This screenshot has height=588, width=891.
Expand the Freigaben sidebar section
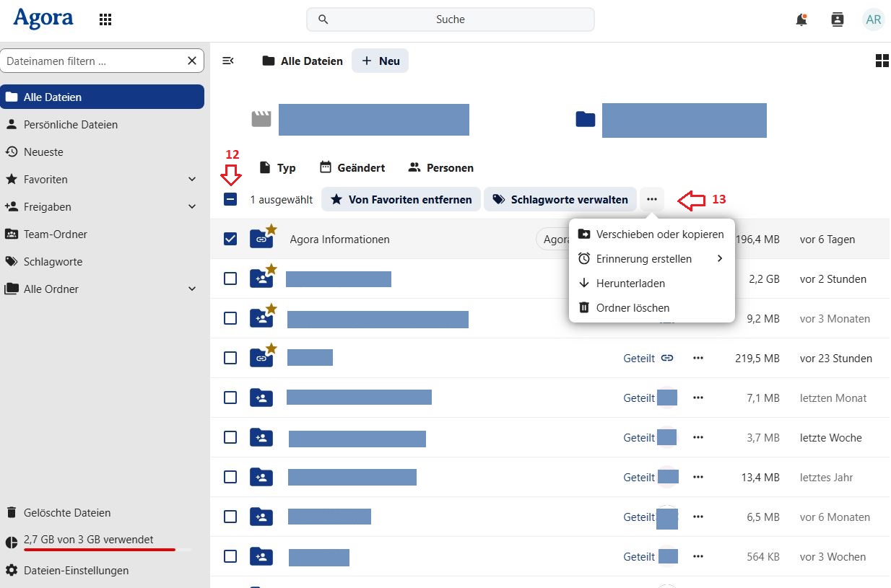coord(192,206)
